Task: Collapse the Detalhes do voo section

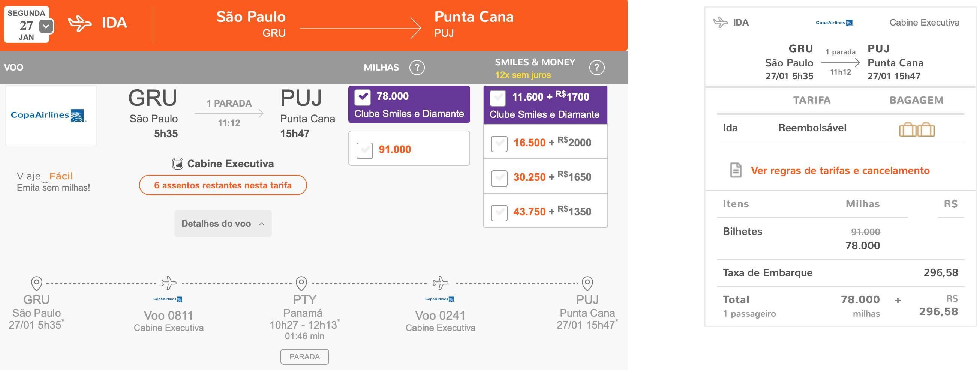Action: tap(223, 223)
